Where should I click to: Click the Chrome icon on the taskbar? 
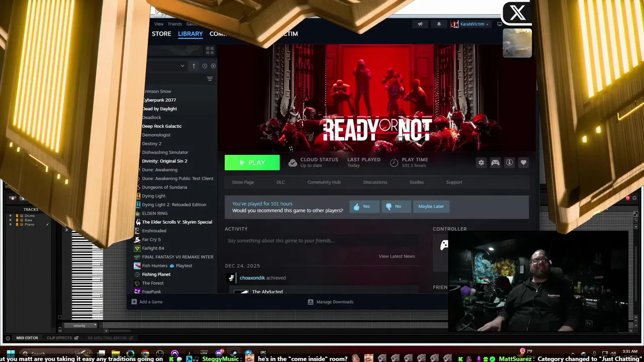pos(145,353)
